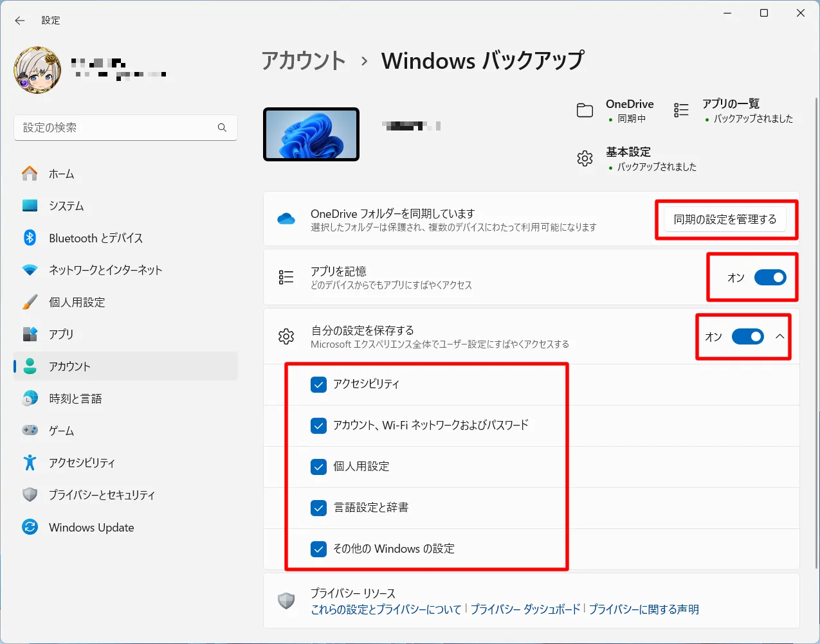Screen dimensions: 820x644
Task: Click the プライバシー リソース shield icon
Action: pyautogui.click(x=286, y=601)
